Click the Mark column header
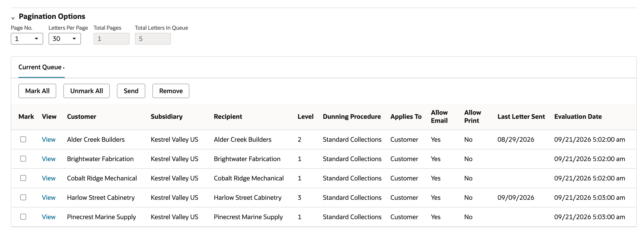The width and height of the screenshot is (644, 234). click(x=26, y=117)
